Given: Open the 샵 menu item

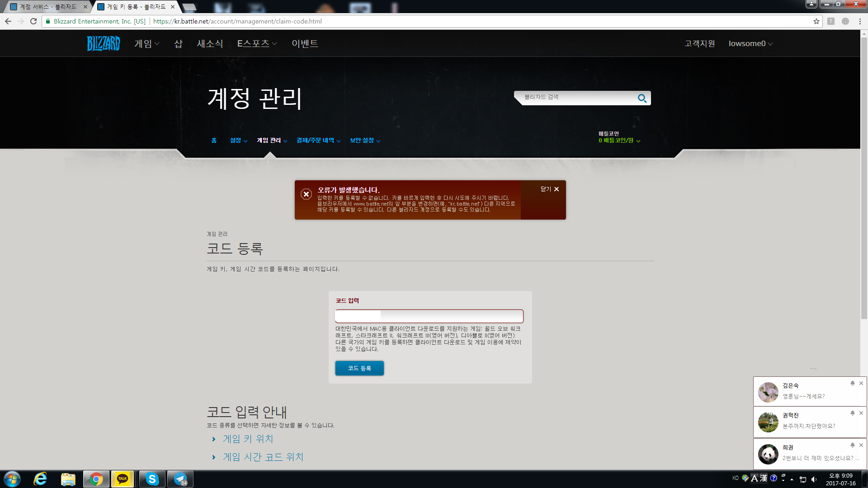Looking at the screenshot, I should (x=178, y=43).
